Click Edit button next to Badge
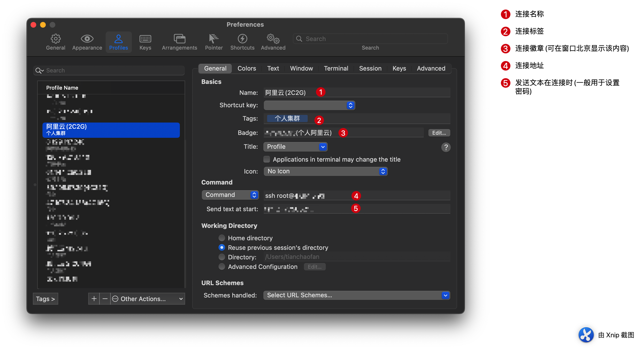644x349 pixels. [439, 133]
